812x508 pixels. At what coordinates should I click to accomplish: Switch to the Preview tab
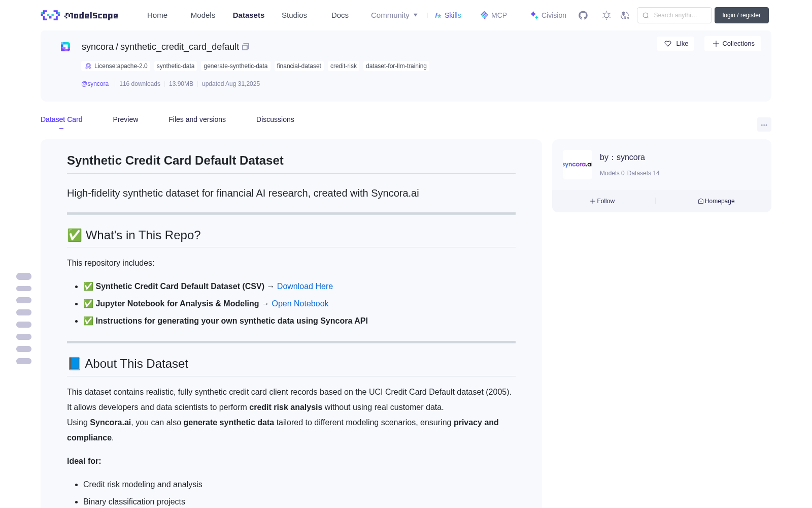pos(125,119)
